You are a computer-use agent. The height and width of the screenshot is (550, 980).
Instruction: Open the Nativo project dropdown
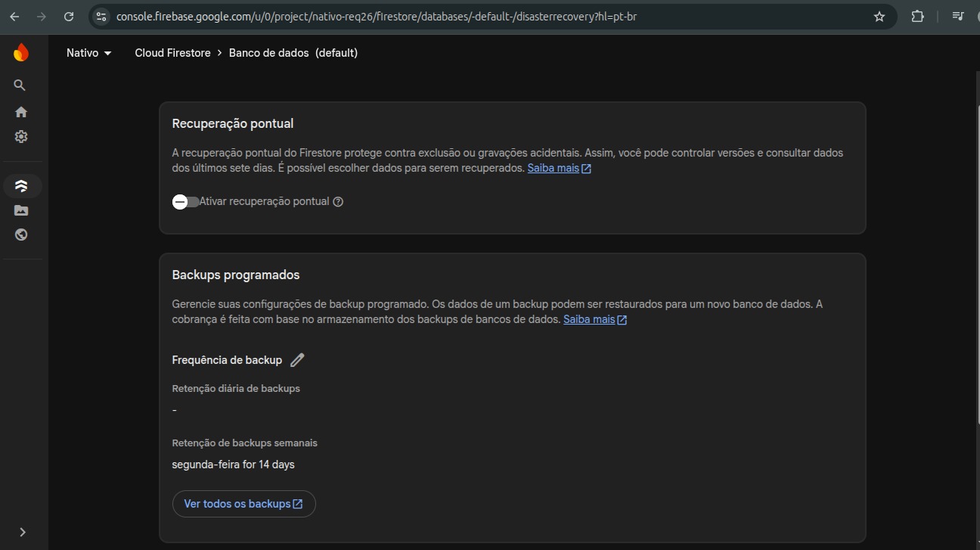(89, 53)
